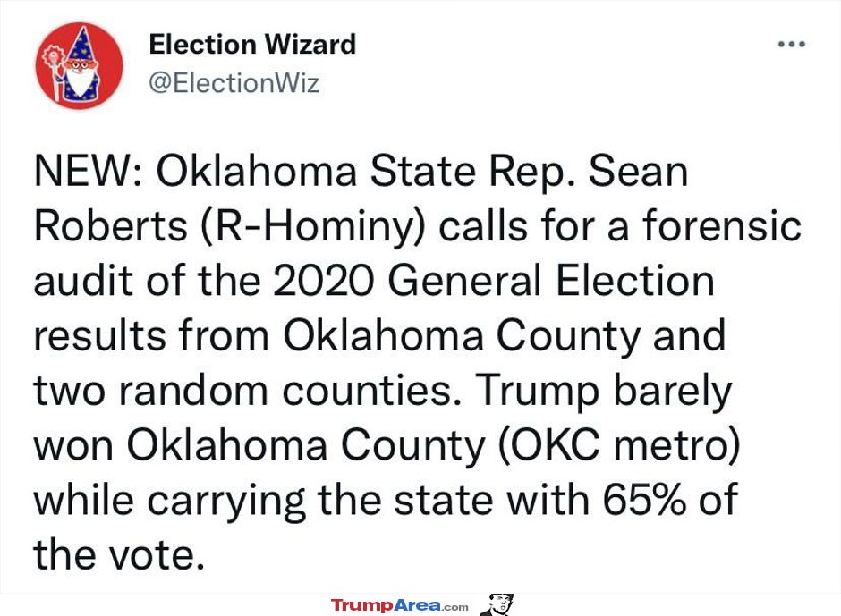The image size is (841, 616).
Task: Click the TrumpArea.com watermark logo
Action: click(x=400, y=606)
